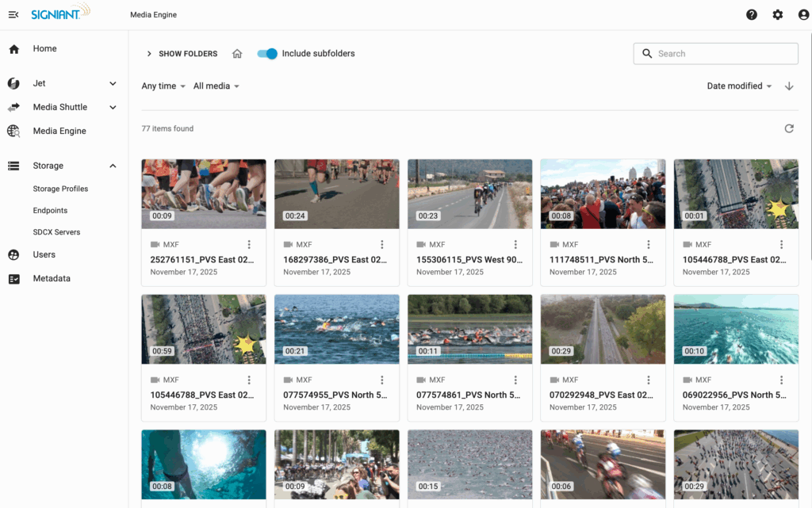Open Storage Profiles in sidebar
Viewport: 812px width, 508px height.
60,189
